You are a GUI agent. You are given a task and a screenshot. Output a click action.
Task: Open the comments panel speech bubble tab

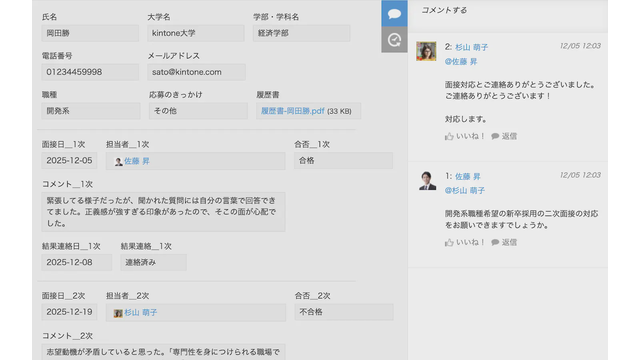[x=394, y=14]
